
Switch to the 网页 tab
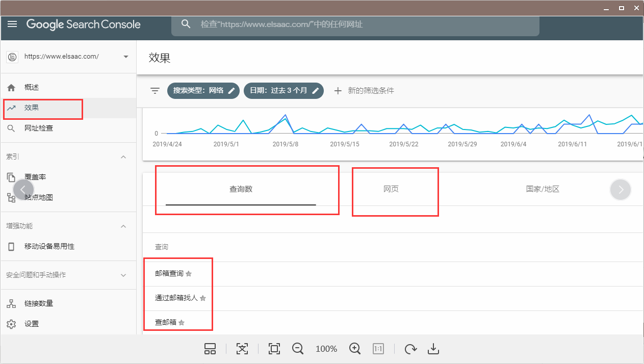point(391,189)
